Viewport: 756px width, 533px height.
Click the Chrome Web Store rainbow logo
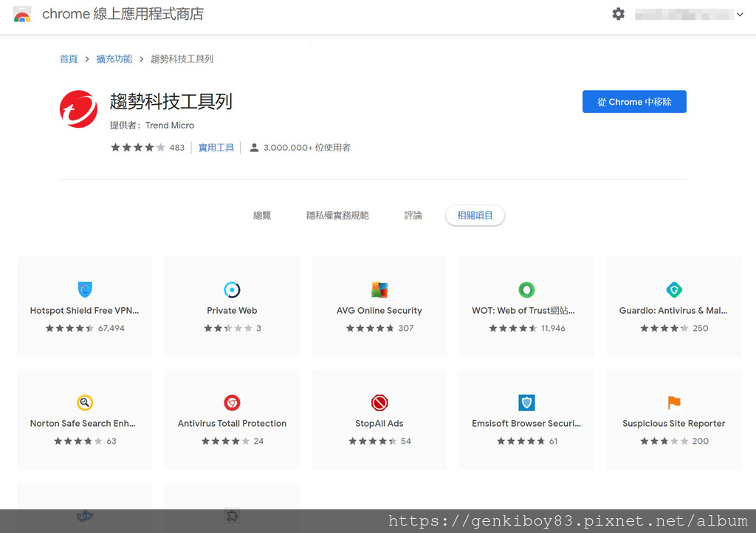pyautogui.click(x=22, y=14)
